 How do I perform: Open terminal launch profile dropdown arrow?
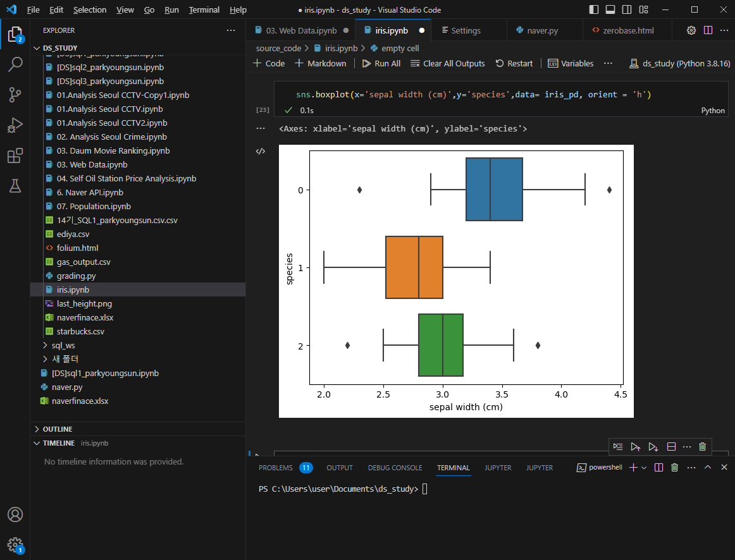644,467
